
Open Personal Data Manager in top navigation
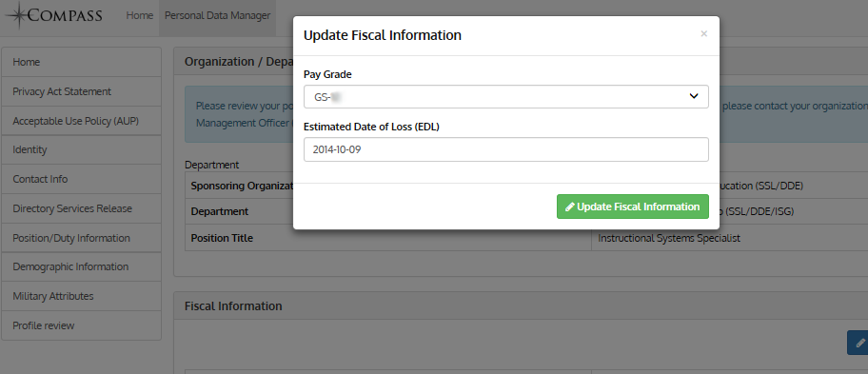[218, 16]
